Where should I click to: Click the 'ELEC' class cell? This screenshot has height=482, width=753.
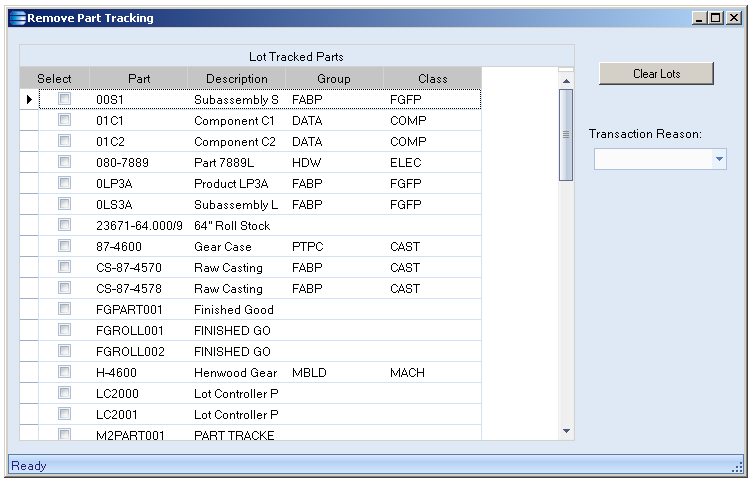[433, 163]
